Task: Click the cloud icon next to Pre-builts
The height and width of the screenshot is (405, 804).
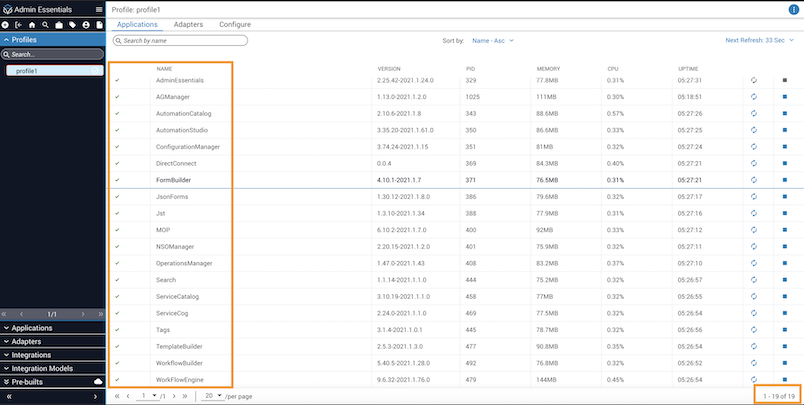Action: tap(97, 382)
